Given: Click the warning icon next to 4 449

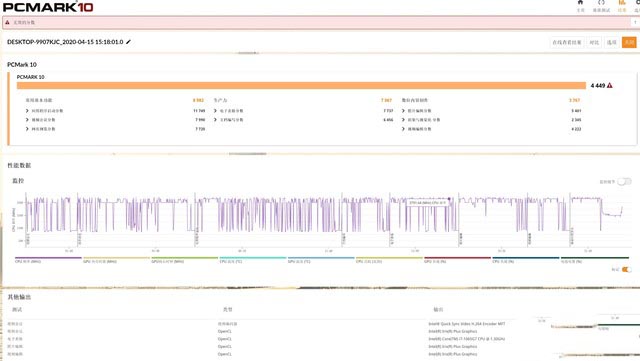Looking at the screenshot, I should tap(609, 85).
